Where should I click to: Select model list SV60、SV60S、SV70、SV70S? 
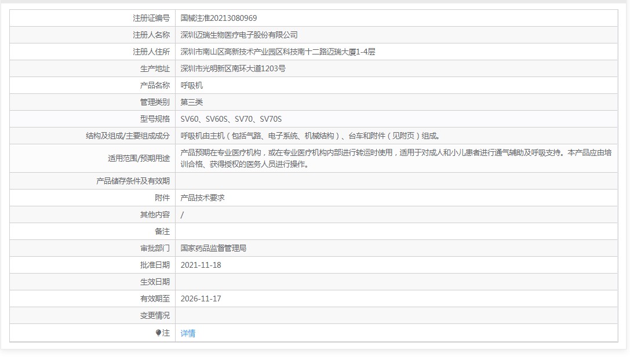(231, 119)
